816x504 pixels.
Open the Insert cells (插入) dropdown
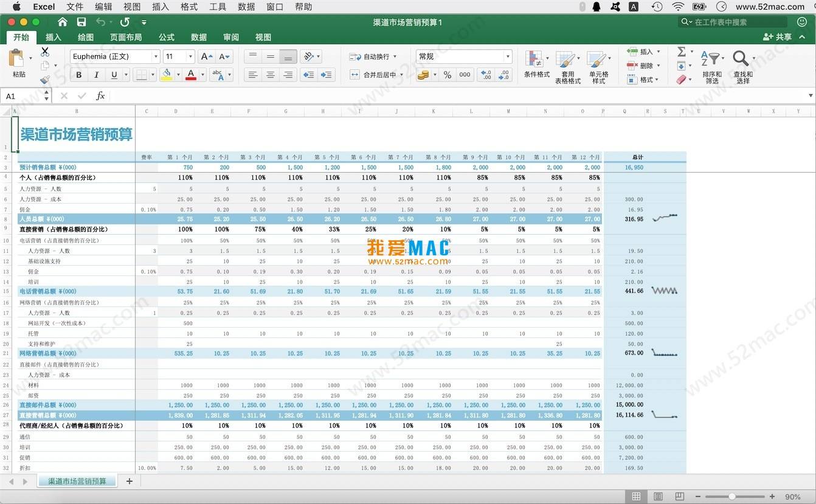click(659, 52)
